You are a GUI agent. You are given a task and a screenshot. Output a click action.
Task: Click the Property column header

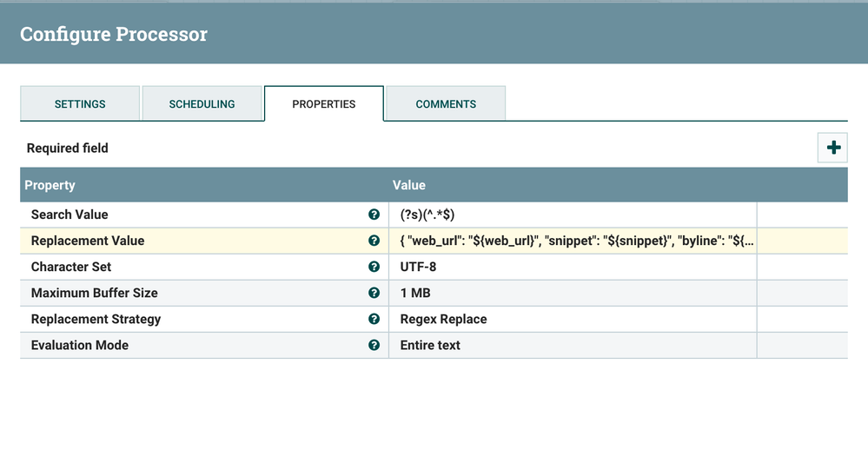[x=50, y=185]
